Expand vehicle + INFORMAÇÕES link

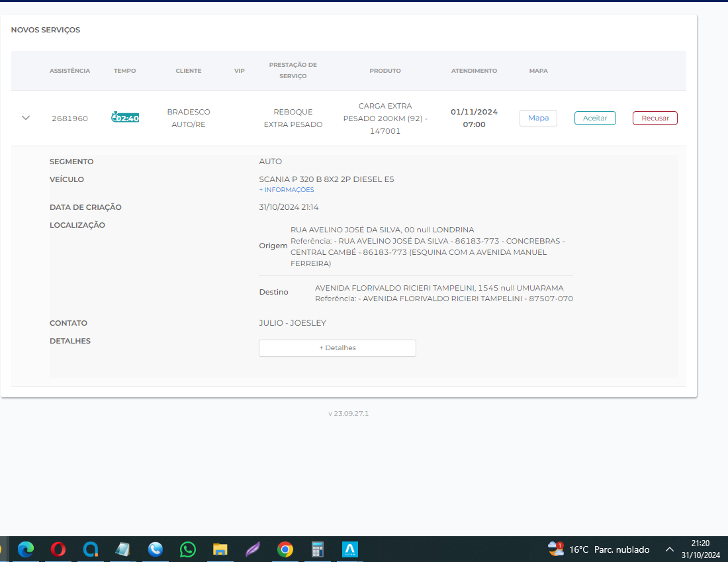[x=287, y=190]
